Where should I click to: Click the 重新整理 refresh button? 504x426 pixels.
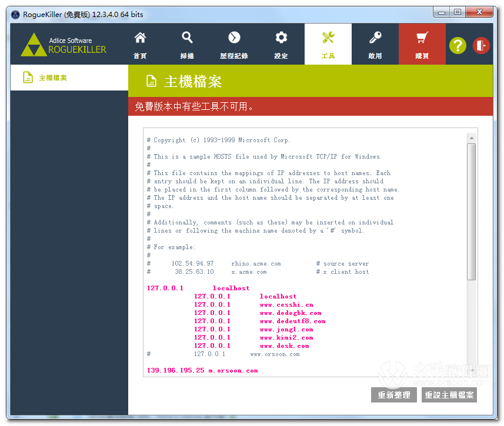[x=393, y=395]
